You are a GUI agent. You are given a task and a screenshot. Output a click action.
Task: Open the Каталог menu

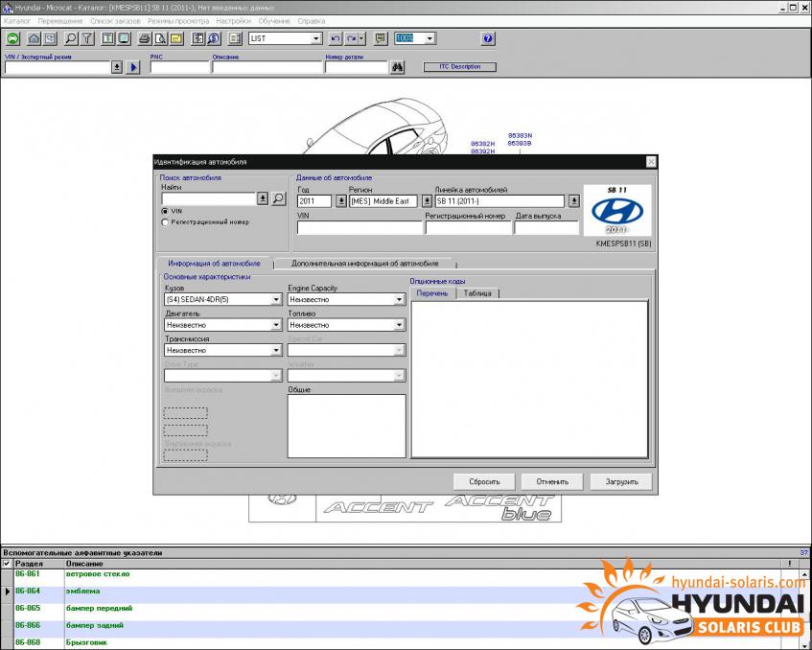(17, 21)
